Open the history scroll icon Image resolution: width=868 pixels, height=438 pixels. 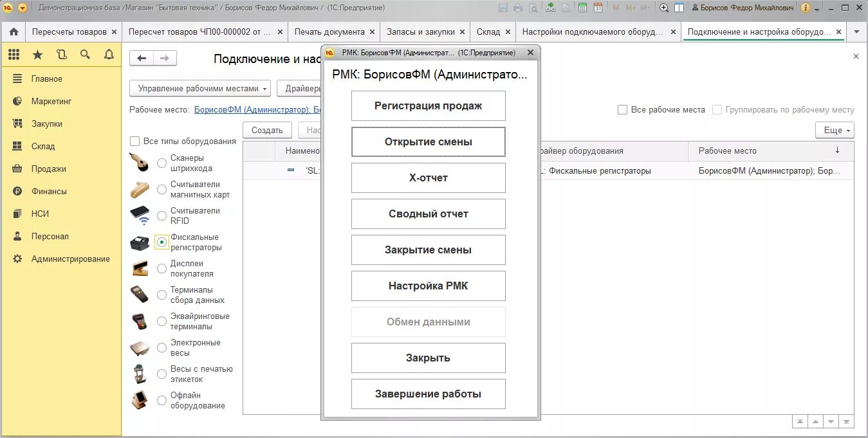pyautogui.click(x=61, y=55)
